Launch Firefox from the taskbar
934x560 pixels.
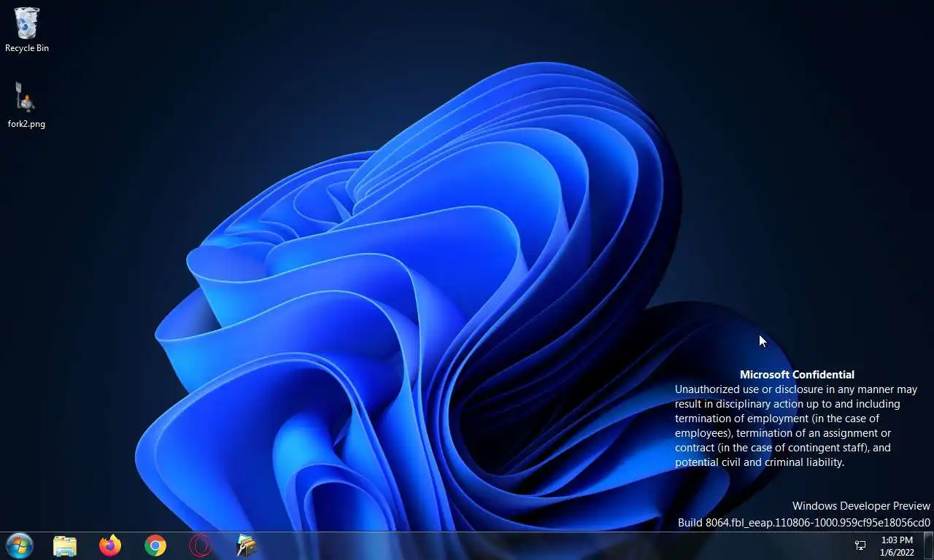tap(110, 545)
